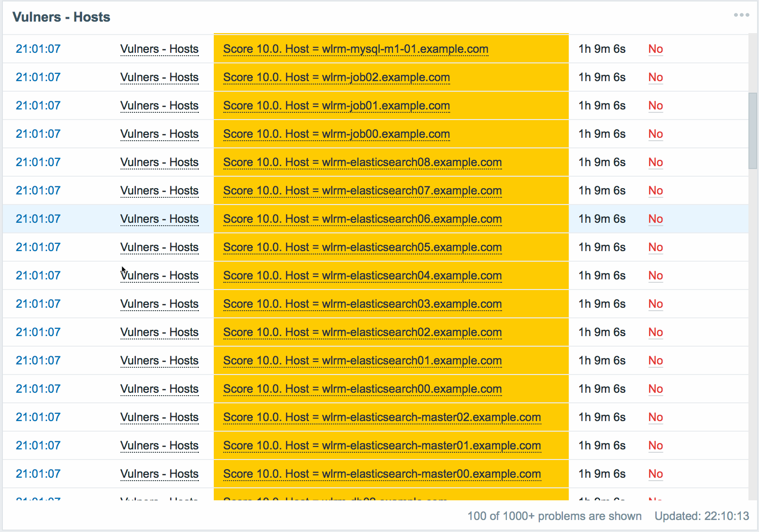Click timestamp of the wlrm-elasticsearch07 row

(38, 191)
